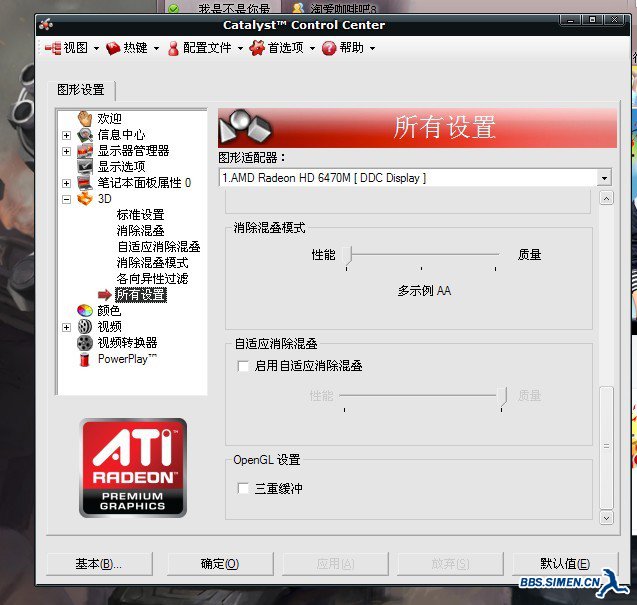This screenshot has width=637, height=605.
Task: Click the settings panel scrollbar thumb
Action: (x=606, y=447)
